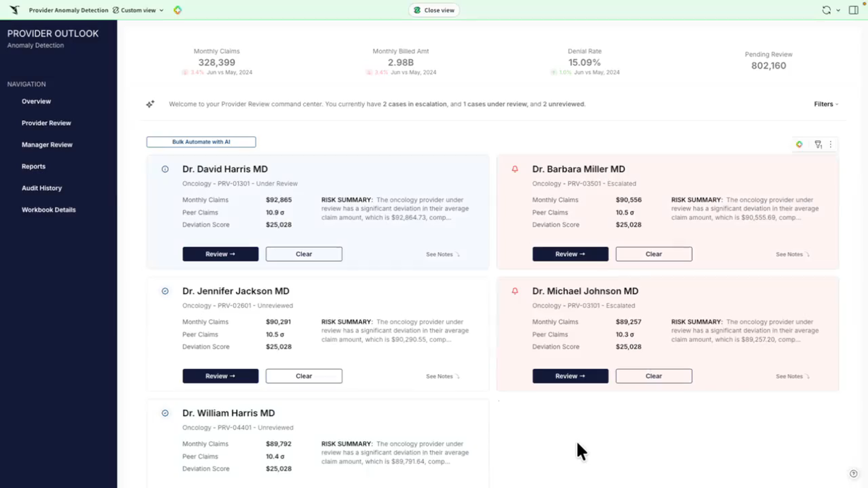Click the $89,257 Monthly Claims value

[628, 322]
